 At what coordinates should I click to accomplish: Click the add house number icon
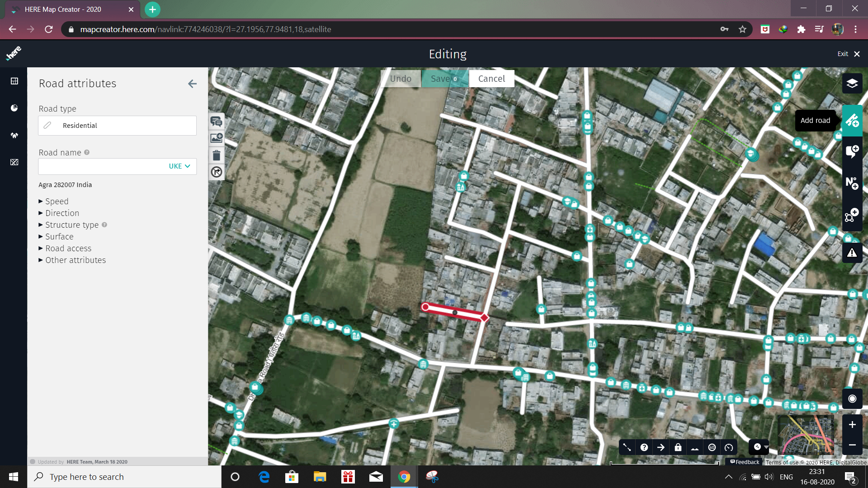[x=852, y=183]
